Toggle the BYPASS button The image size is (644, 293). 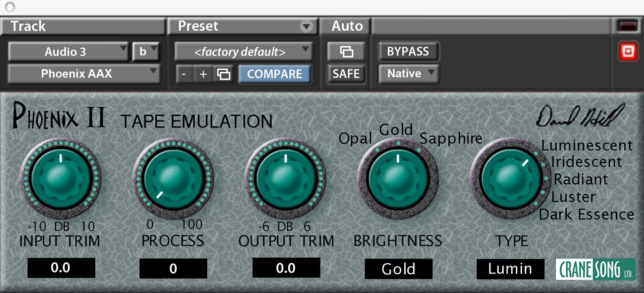[408, 52]
